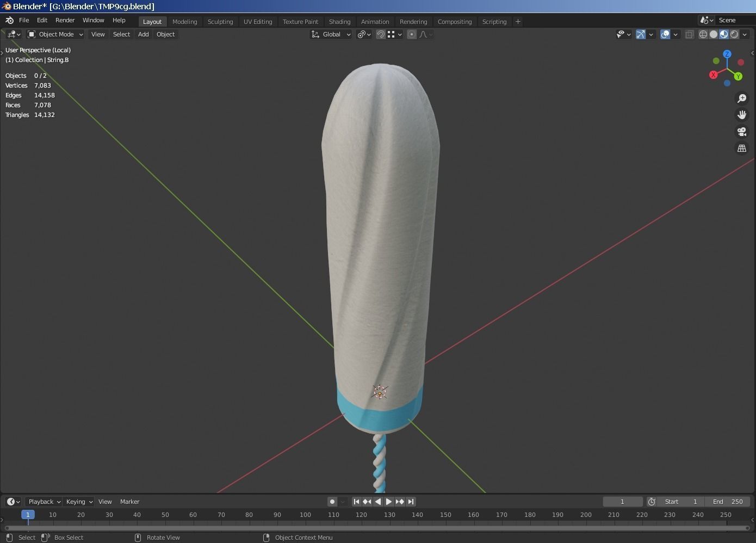Switch to the Animation workspace tab

tap(375, 22)
